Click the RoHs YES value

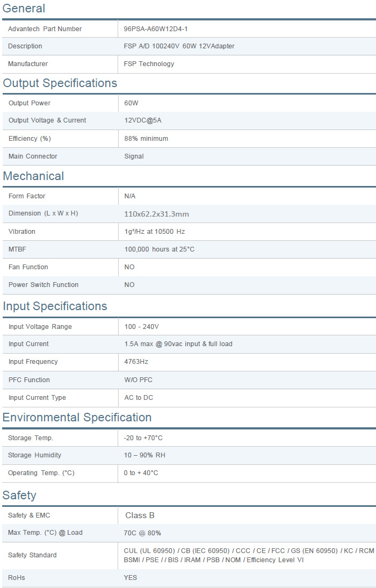[x=131, y=578]
